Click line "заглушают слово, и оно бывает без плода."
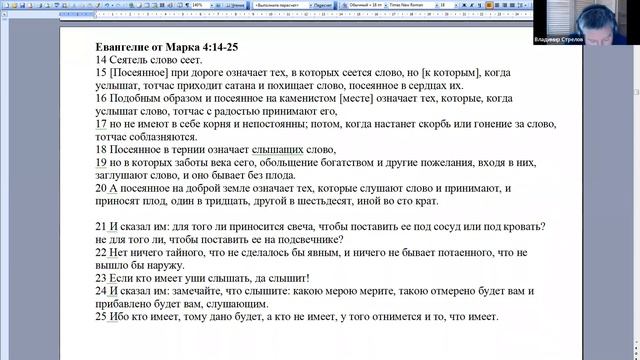This screenshot has height=360, width=640. click(196, 176)
